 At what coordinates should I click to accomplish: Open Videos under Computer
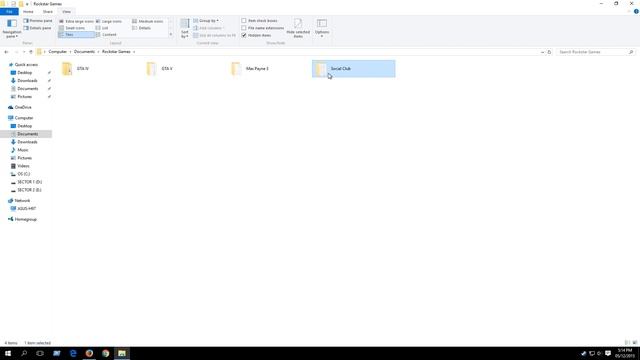(23, 166)
